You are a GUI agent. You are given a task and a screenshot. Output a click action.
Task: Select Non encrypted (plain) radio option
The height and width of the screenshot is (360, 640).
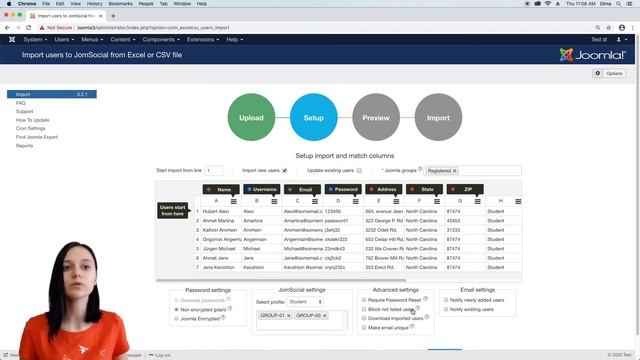(x=176, y=309)
